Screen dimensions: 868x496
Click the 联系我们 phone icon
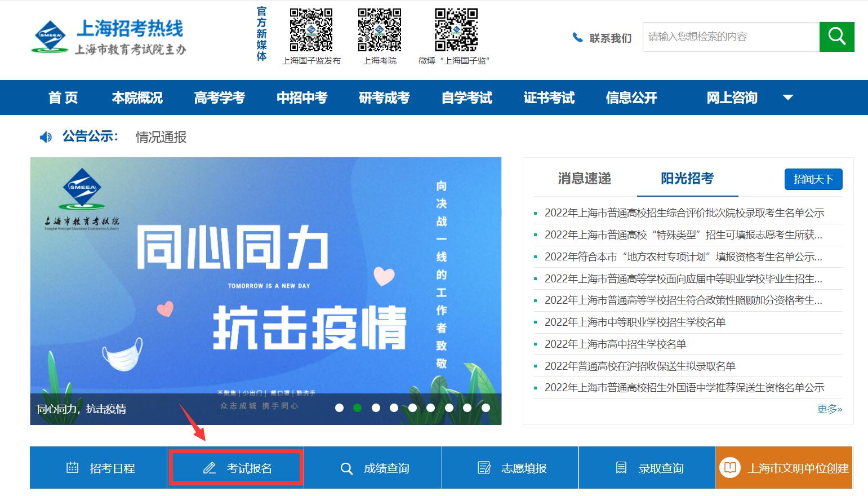point(577,38)
